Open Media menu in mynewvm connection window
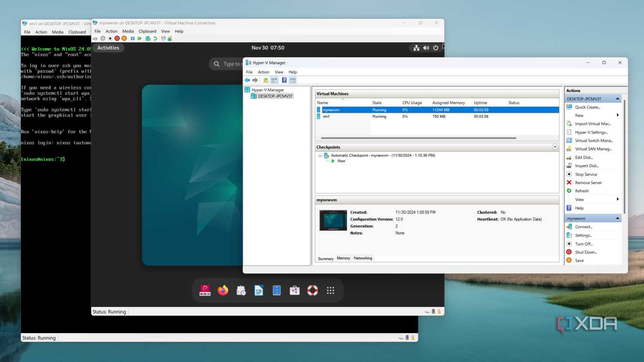This screenshot has height=362, width=644. (128, 31)
